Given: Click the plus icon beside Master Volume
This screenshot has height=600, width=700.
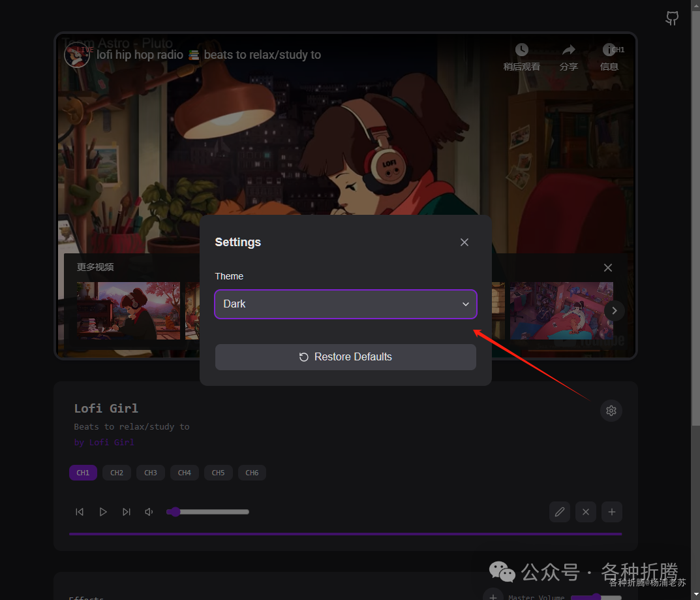Looking at the screenshot, I should click(493, 597).
